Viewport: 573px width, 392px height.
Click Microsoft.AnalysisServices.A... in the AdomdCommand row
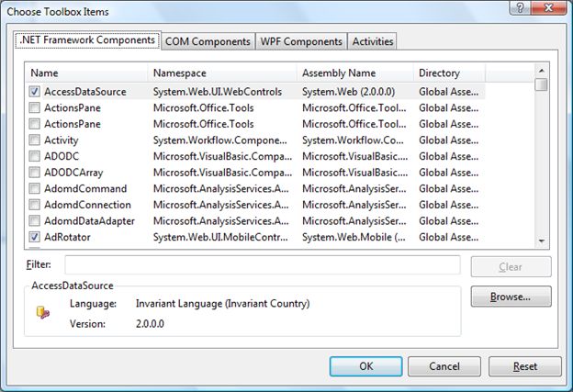tap(220, 188)
